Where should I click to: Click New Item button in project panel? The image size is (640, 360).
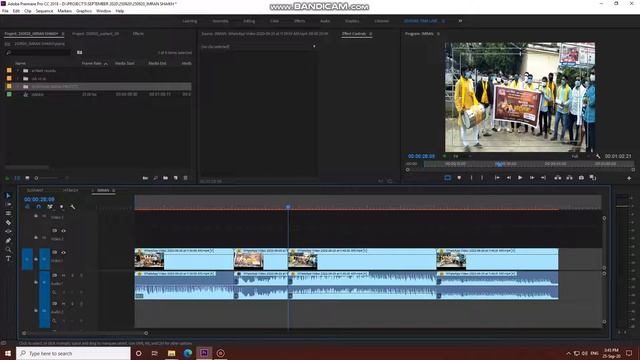[x=176, y=178]
